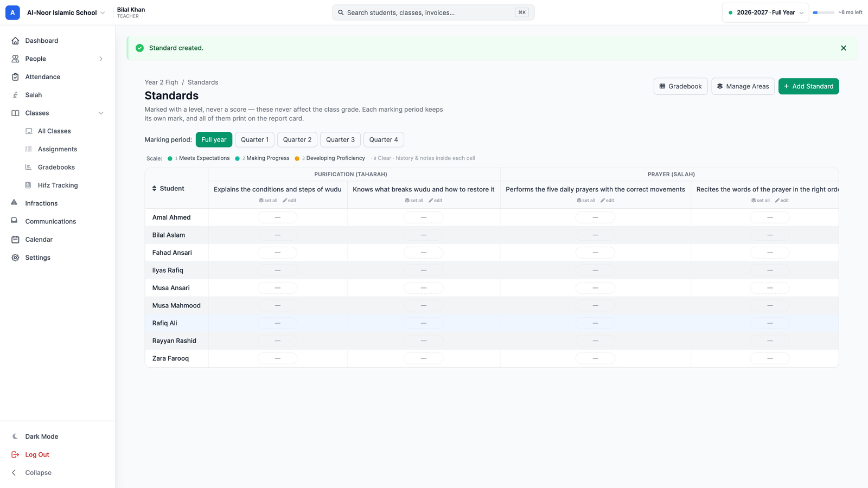
Task: Open the Communications inbox icon
Action: coord(14,221)
